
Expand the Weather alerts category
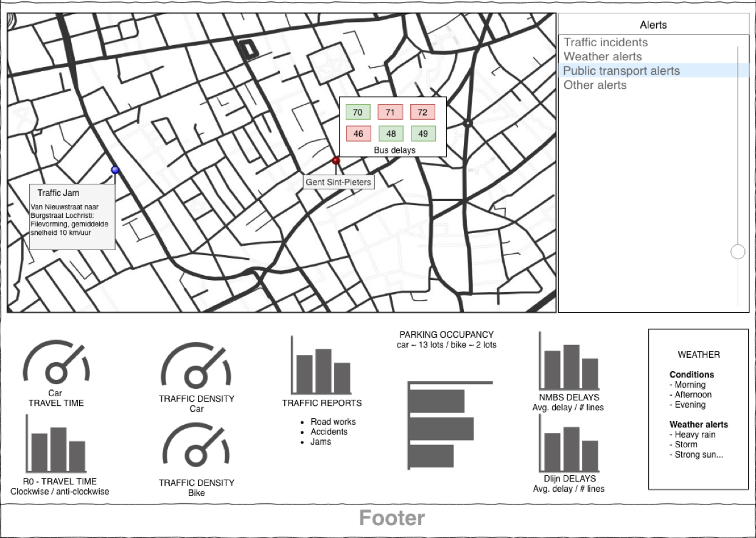(x=602, y=57)
